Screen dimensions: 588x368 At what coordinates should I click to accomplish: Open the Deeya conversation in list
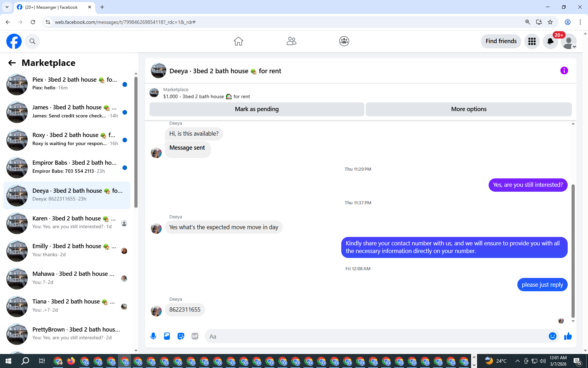click(66, 195)
